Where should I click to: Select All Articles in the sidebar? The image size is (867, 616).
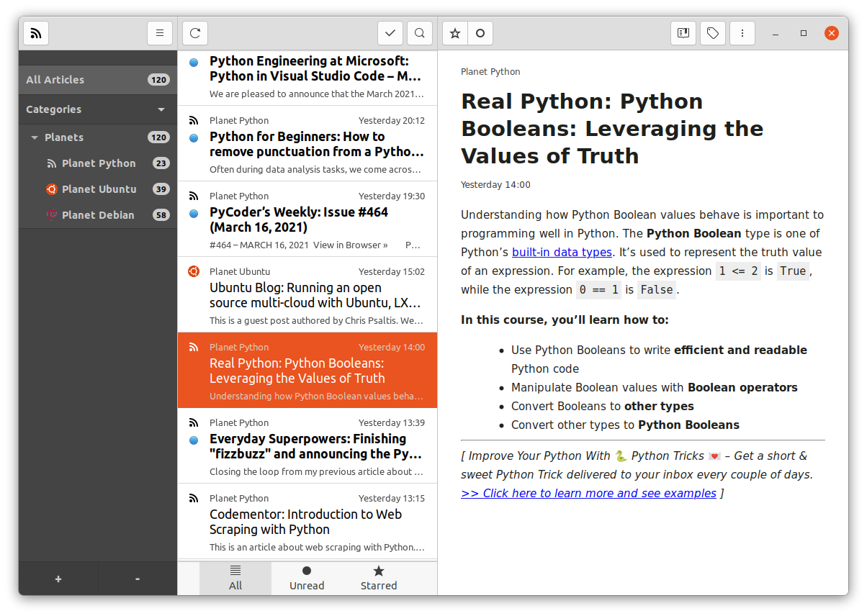pyautogui.click(x=98, y=80)
